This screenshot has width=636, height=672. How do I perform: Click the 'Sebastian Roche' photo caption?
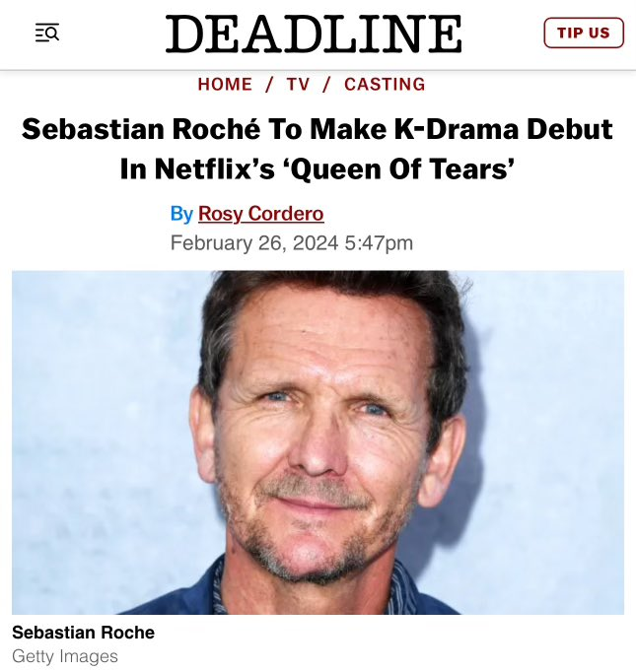(x=83, y=632)
